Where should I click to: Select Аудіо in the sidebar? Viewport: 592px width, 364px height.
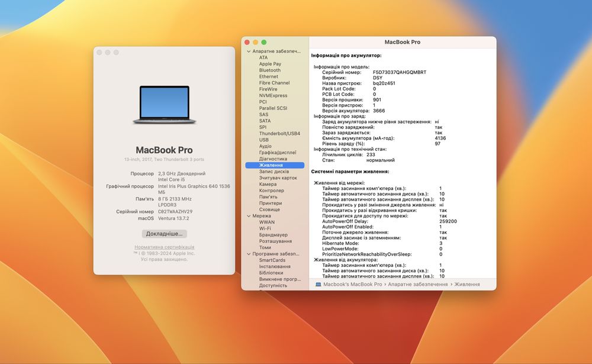point(265,146)
